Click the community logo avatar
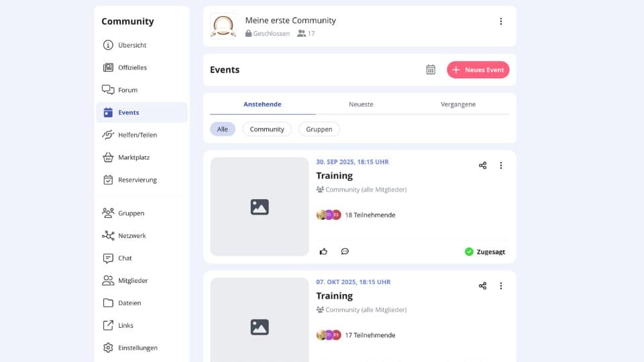This screenshot has width=644, height=362. click(x=223, y=26)
